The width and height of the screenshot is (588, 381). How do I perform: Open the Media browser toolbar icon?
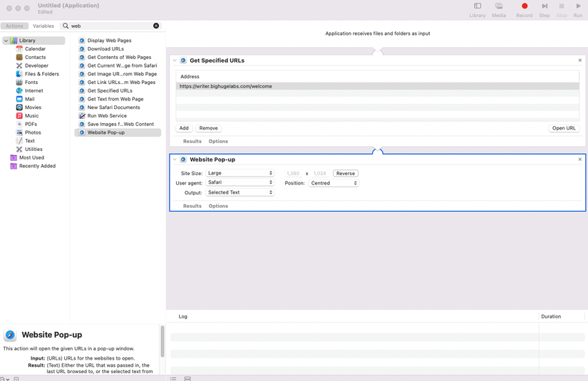pyautogui.click(x=499, y=10)
